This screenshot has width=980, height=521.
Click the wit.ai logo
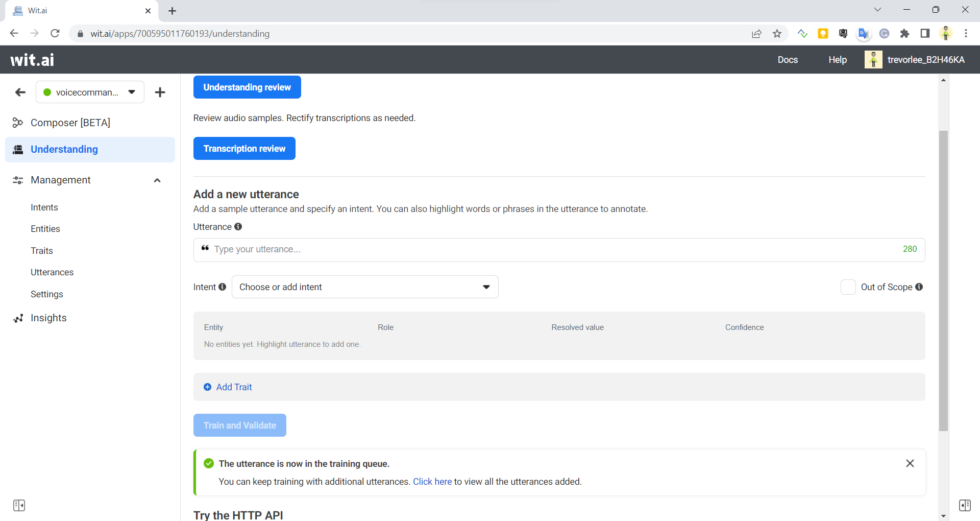click(x=32, y=60)
